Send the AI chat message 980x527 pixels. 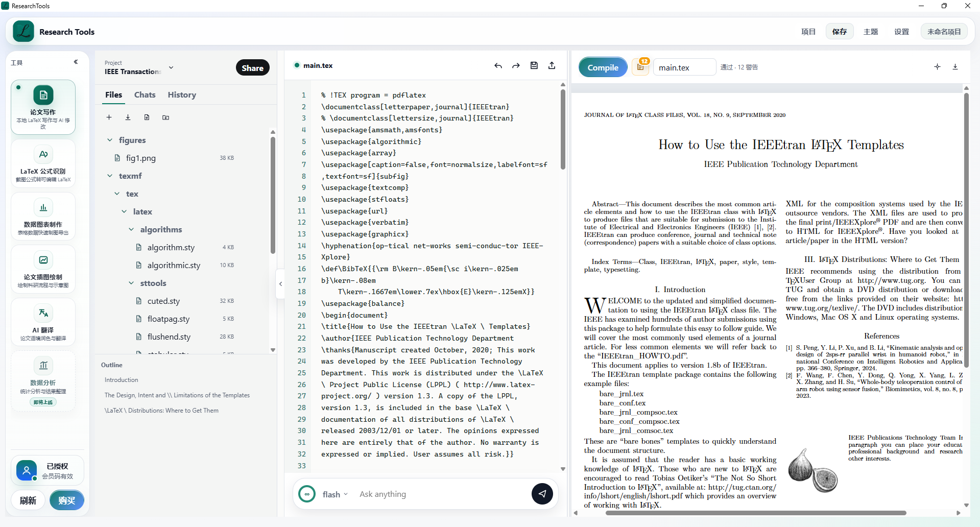coord(542,494)
